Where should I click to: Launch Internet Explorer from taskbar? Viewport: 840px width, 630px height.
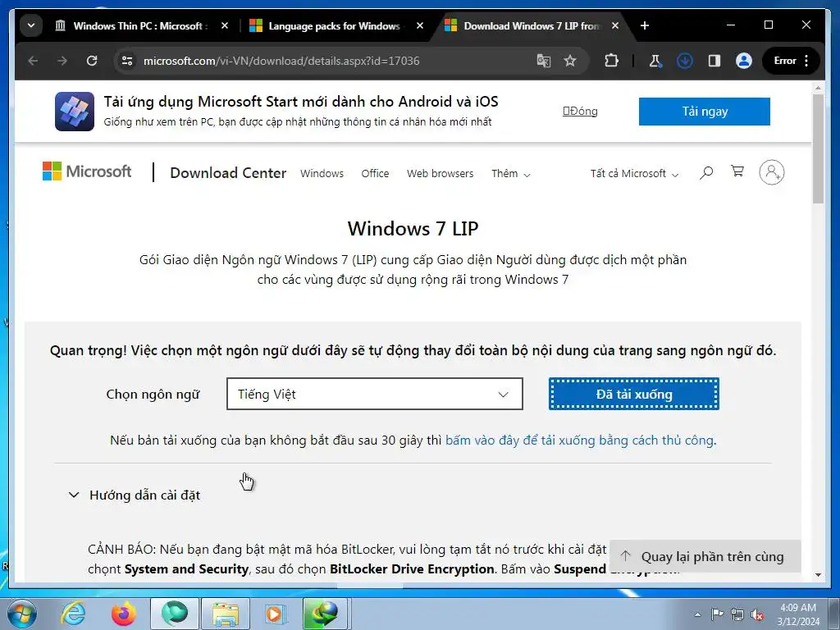click(73, 614)
